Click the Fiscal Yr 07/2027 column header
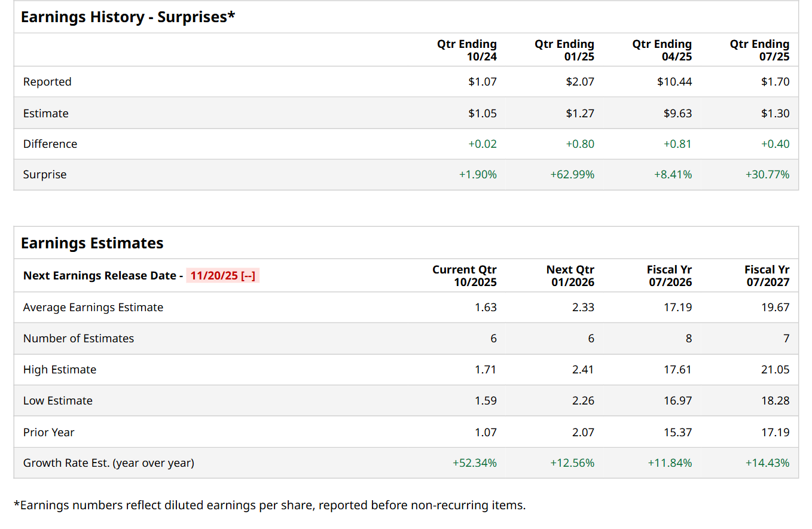Image resolution: width=812 pixels, height=529 pixels. pos(767,276)
